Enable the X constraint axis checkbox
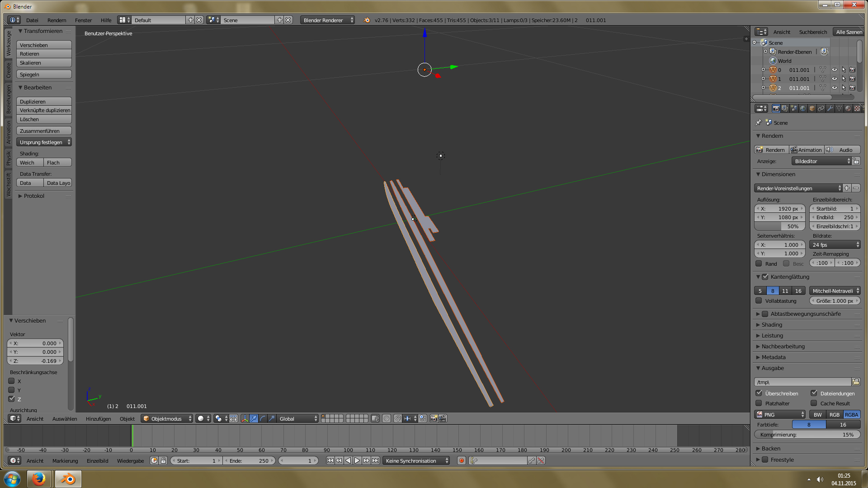 12,381
